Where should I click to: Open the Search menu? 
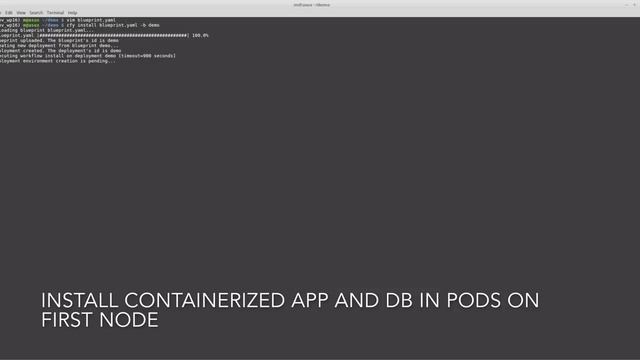coord(36,13)
